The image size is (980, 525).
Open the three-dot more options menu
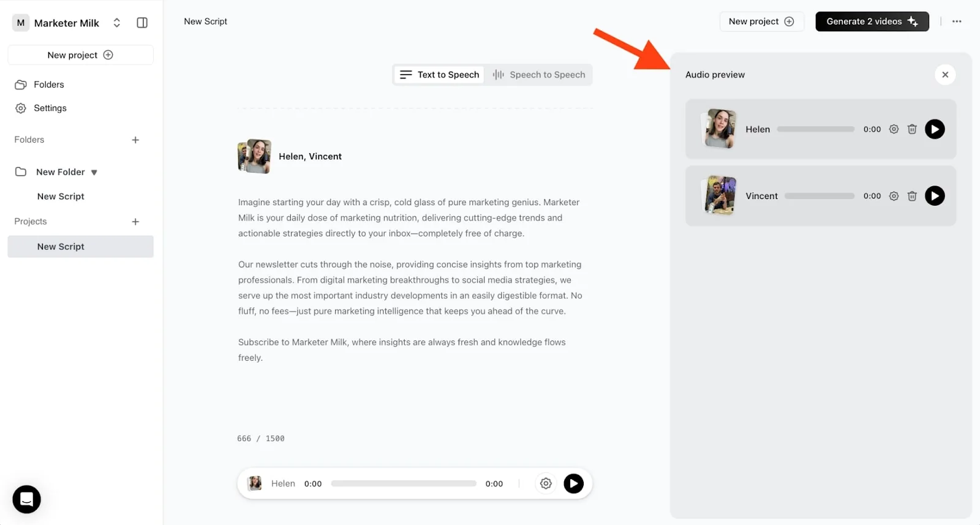(957, 21)
